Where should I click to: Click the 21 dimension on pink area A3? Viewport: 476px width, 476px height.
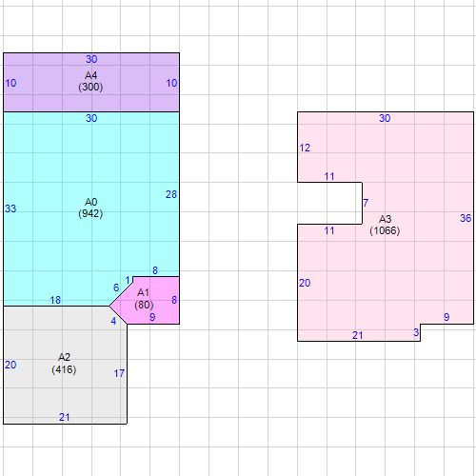coord(358,335)
